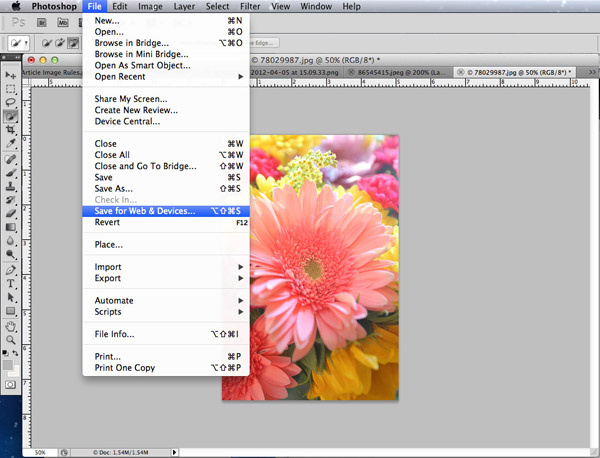Activate the Hand tool
The height and width of the screenshot is (458, 600).
10,325
